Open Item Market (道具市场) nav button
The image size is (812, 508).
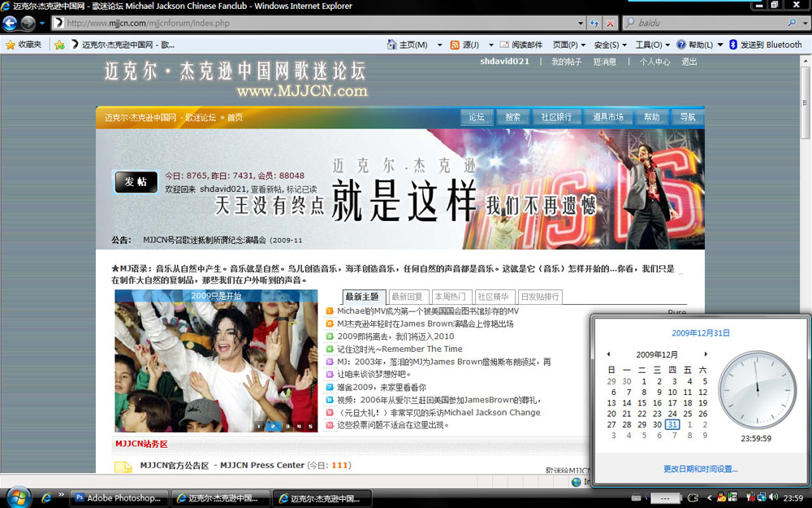(x=608, y=117)
